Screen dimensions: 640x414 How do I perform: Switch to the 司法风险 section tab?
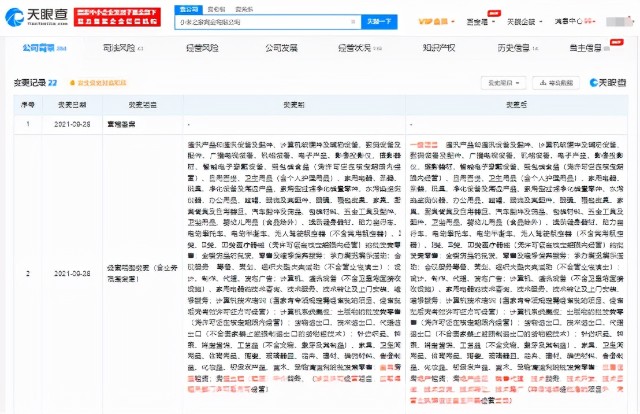123,48
